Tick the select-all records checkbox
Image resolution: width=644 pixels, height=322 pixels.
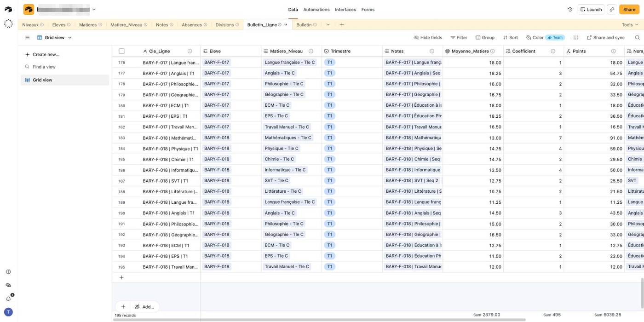tap(121, 51)
